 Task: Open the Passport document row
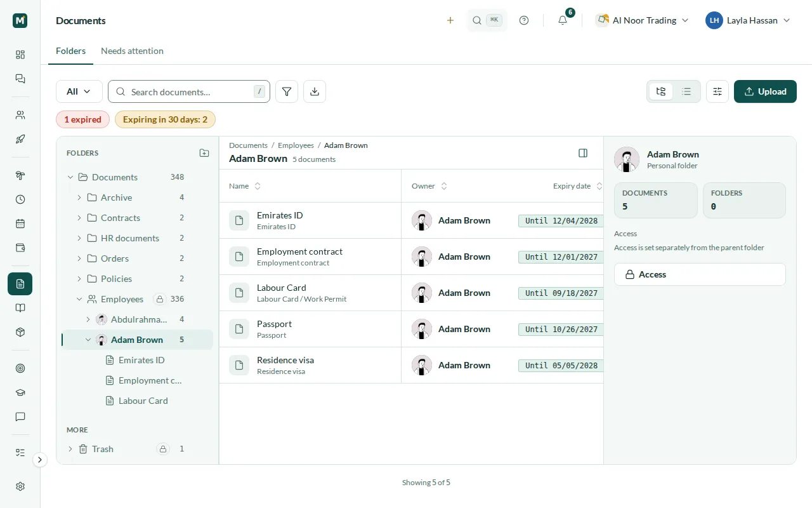point(411,329)
